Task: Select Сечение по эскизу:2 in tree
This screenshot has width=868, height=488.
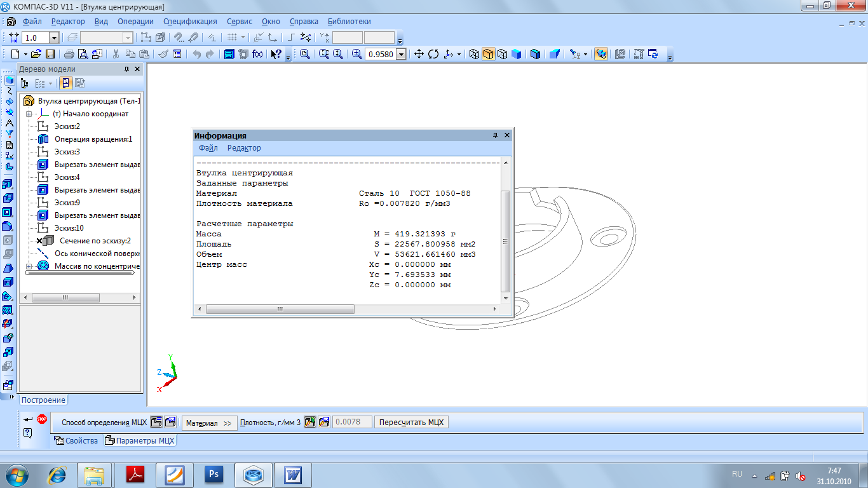Action: click(95, 241)
